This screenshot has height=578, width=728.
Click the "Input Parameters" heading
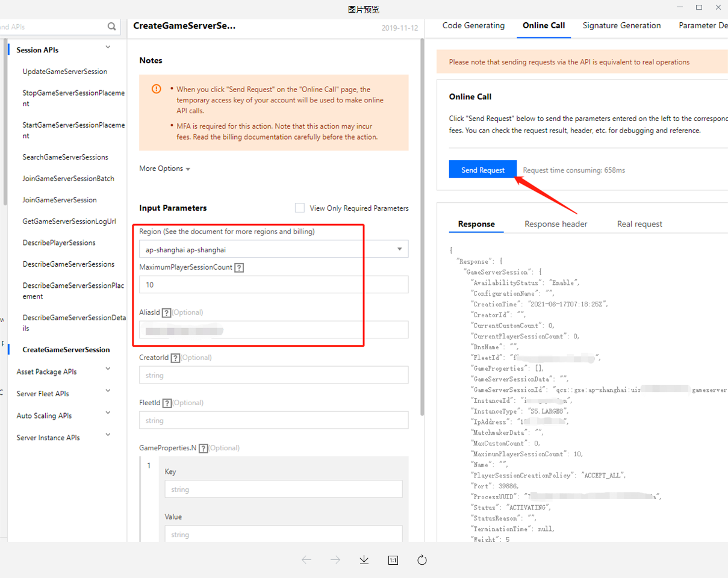tap(173, 208)
